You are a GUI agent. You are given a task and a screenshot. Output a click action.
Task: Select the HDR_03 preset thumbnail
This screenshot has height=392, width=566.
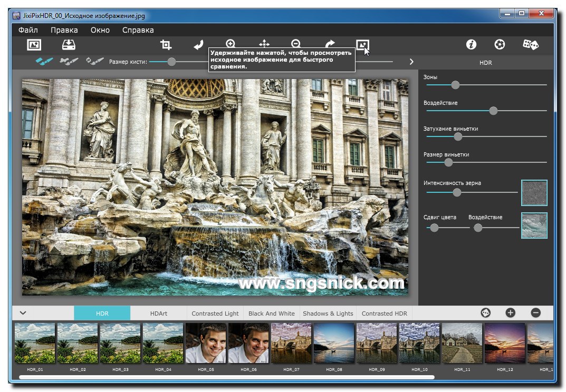point(120,343)
